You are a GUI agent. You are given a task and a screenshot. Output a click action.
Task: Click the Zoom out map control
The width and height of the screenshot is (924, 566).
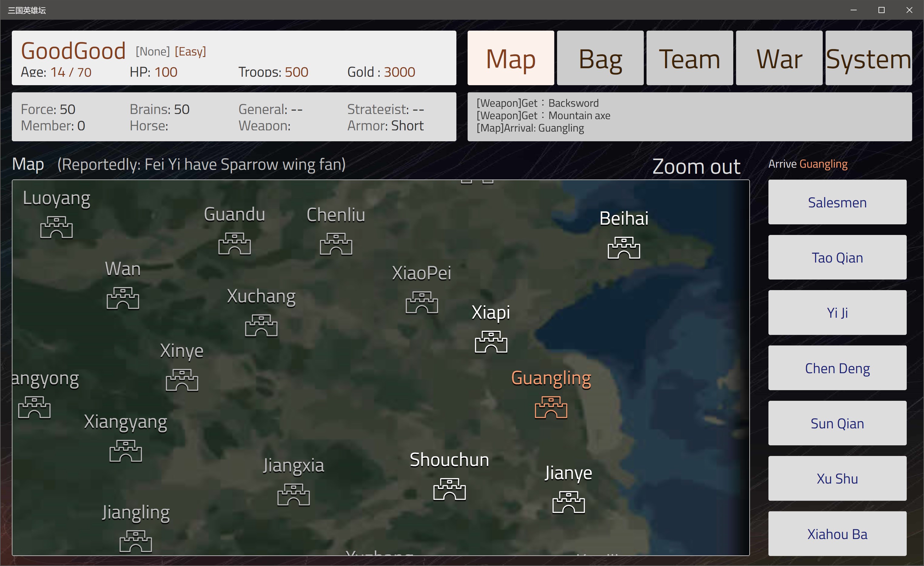click(696, 166)
